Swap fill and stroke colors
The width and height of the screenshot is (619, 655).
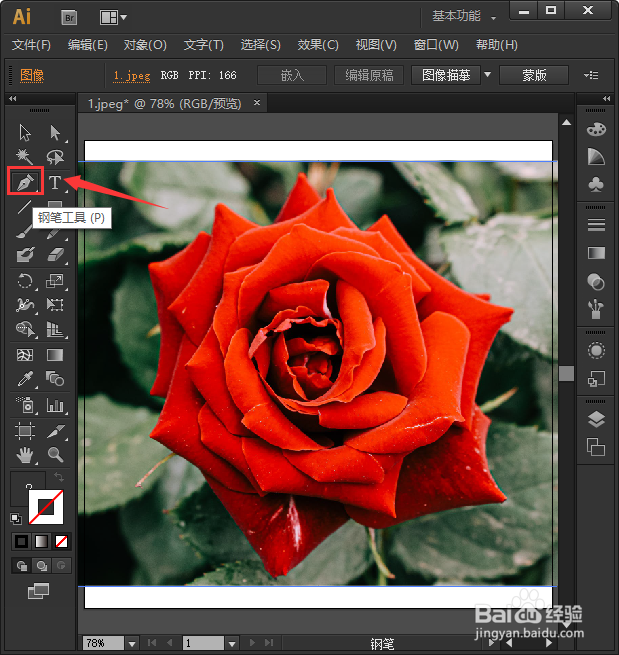tap(59, 477)
